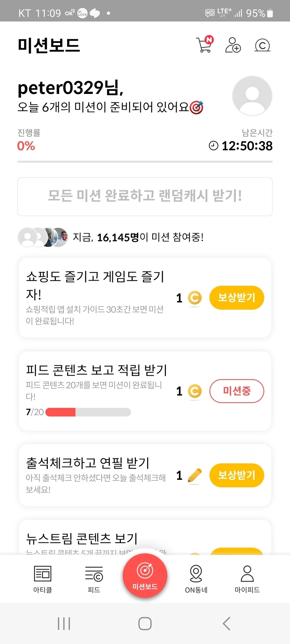
Task: Open the cash coin icon in header
Action: [x=262, y=45]
